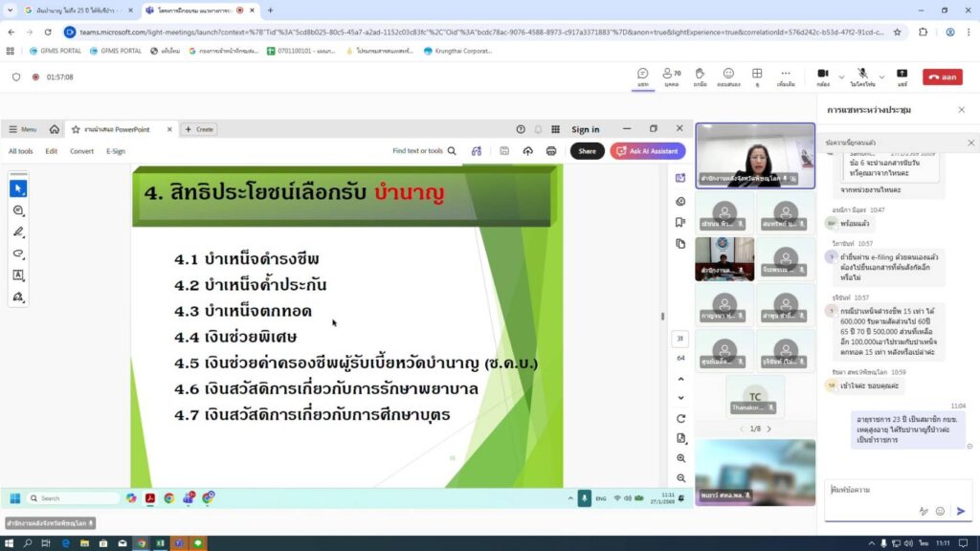This screenshot has height=551, width=980.
Task: Expand the microphone options dropdown arrow
Action: pyautogui.click(x=881, y=77)
